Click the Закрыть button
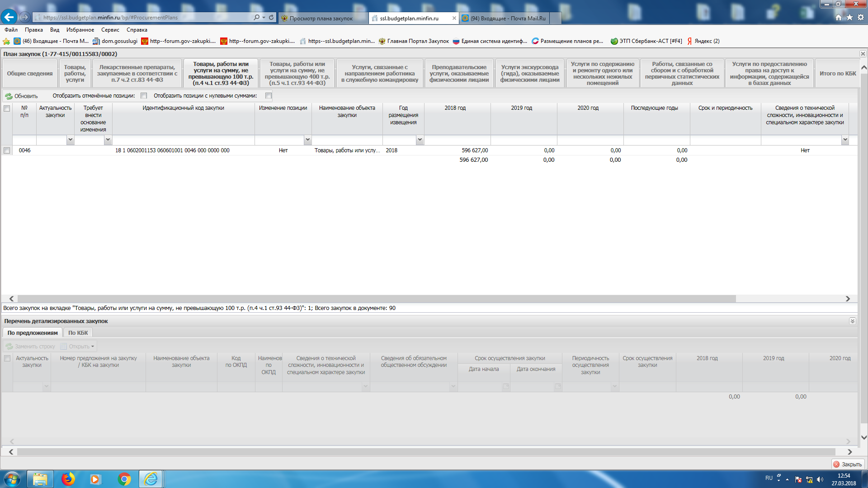 (848, 465)
